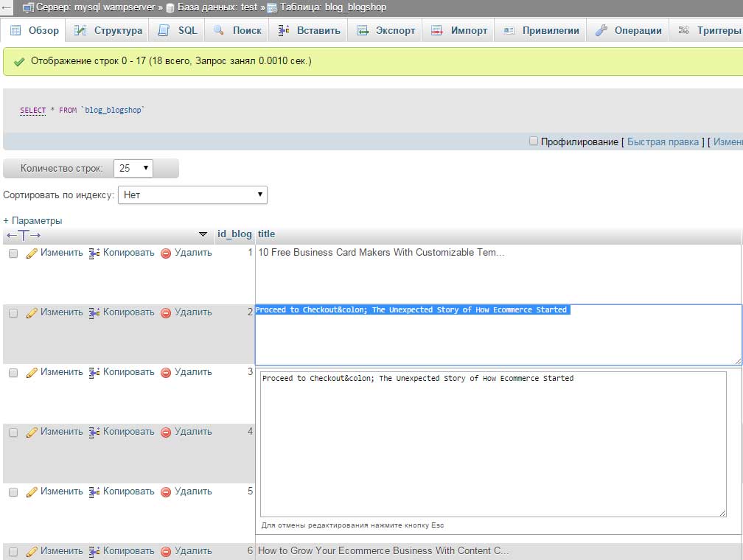Click Изменить link in row 4
This screenshot has width=743, height=560.
62,432
